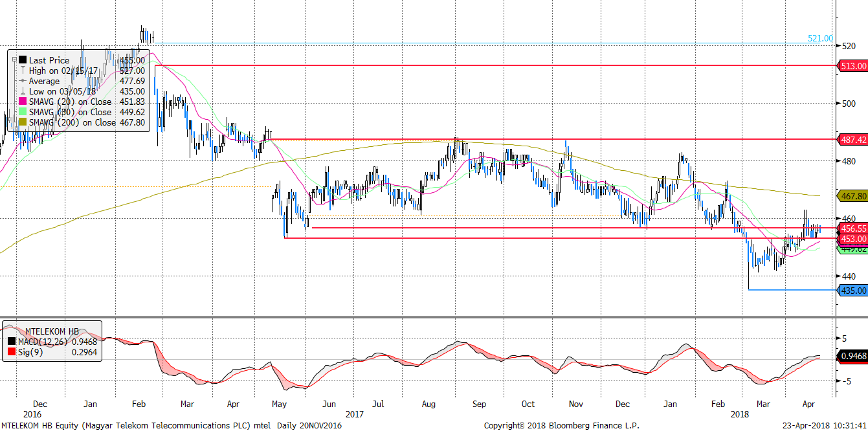Screen dimensions: 868x431
Task: Click the 455.00 last price legend value
Action: tap(133, 60)
